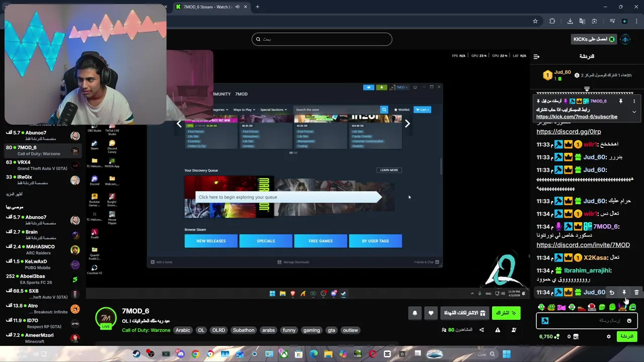Reply to Jud_60's last chat message
Screen dimensions: 644x362
point(612,292)
